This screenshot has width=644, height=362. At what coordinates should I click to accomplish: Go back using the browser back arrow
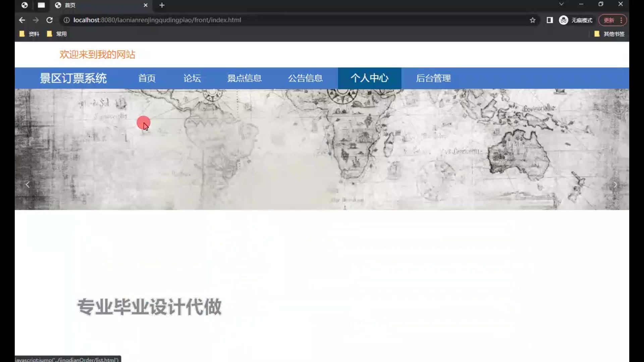tap(22, 20)
